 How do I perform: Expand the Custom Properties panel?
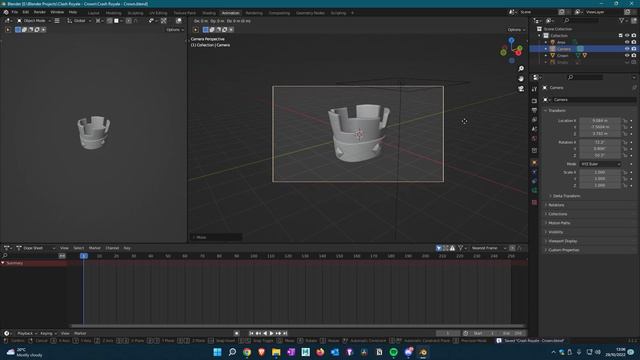pyautogui.click(x=563, y=250)
